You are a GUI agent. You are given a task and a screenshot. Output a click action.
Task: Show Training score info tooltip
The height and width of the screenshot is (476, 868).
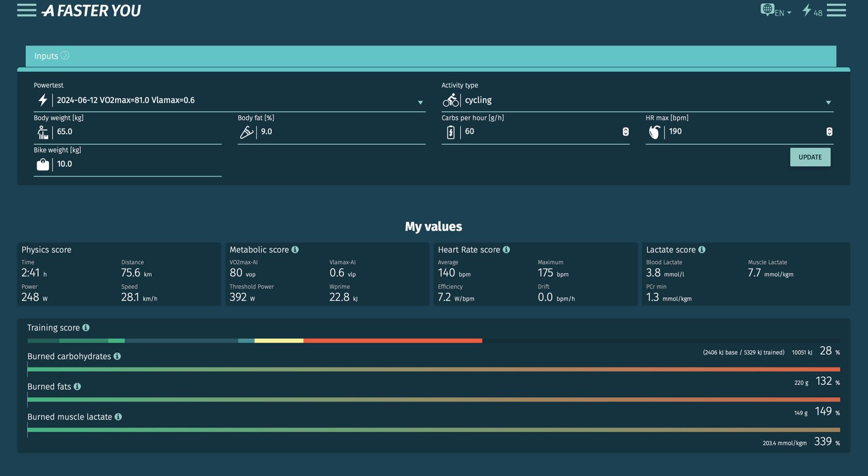(x=86, y=328)
